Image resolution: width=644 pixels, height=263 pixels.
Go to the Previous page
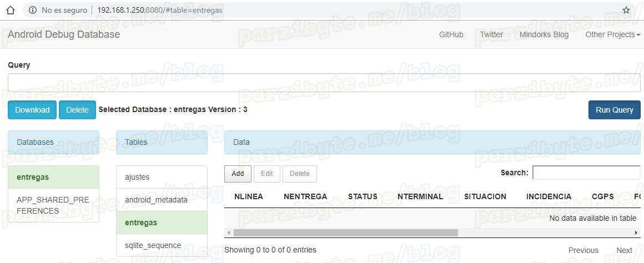pyautogui.click(x=583, y=250)
